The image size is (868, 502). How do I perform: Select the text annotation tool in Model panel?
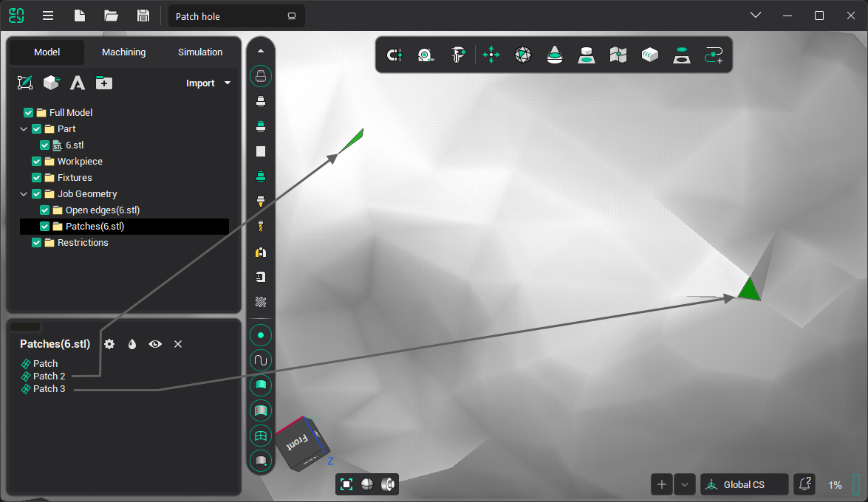(77, 83)
